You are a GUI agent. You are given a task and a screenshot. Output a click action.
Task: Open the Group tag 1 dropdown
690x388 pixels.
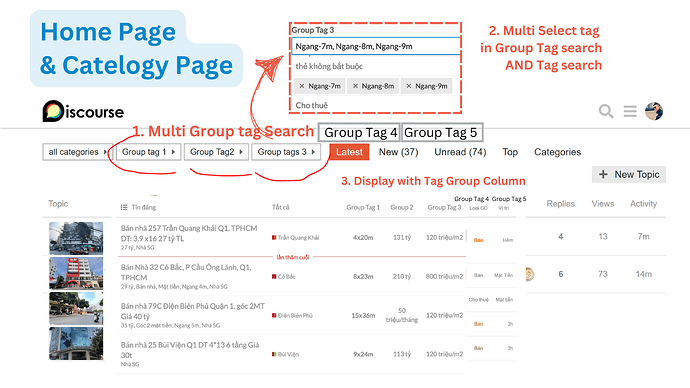tap(148, 152)
